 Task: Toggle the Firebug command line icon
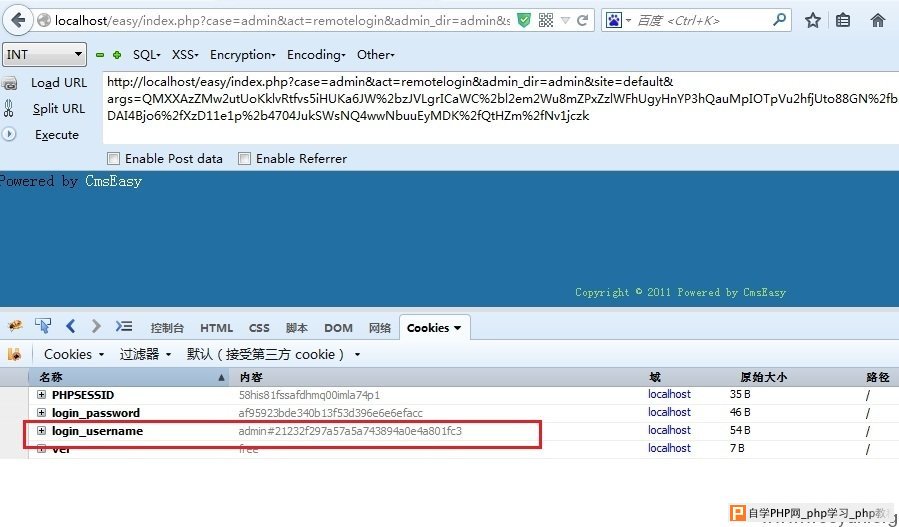(124, 326)
